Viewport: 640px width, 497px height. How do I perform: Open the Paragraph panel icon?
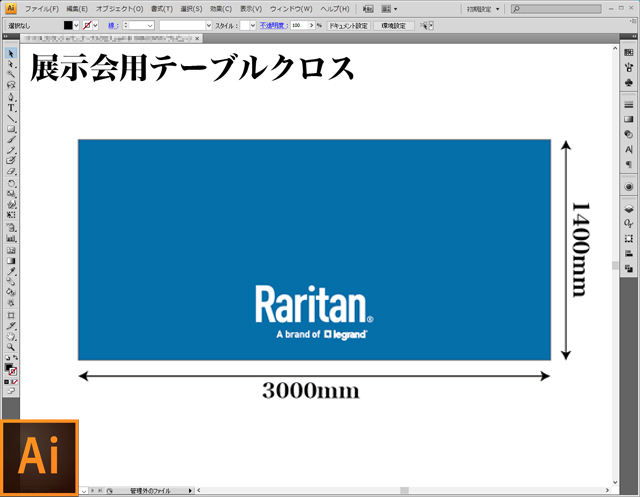pyautogui.click(x=629, y=164)
